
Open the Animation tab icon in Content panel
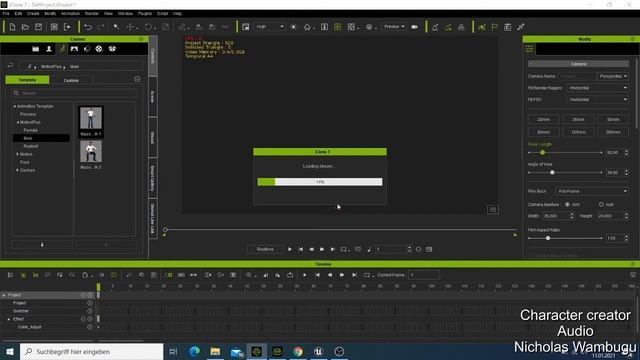62,49
